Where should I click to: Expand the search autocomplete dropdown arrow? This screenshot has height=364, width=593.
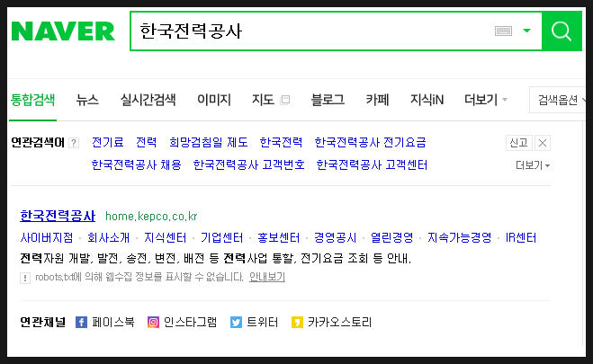click(526, 31)
